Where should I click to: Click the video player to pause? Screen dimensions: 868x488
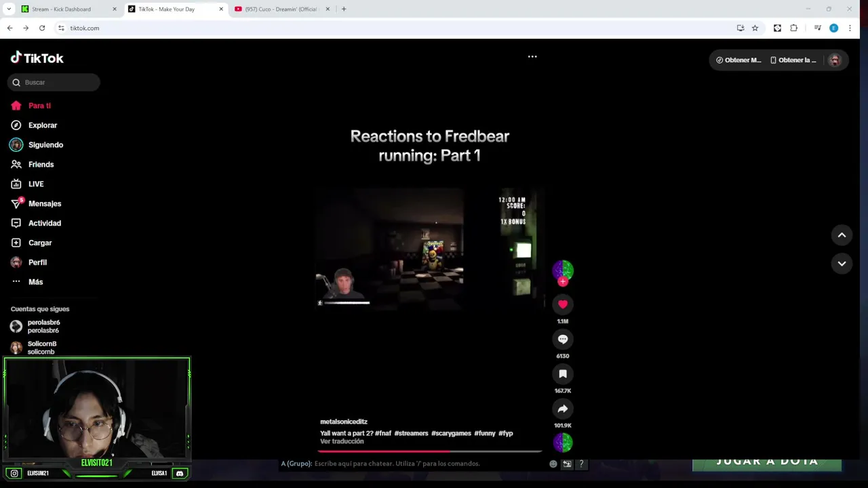tap(430, 249)
